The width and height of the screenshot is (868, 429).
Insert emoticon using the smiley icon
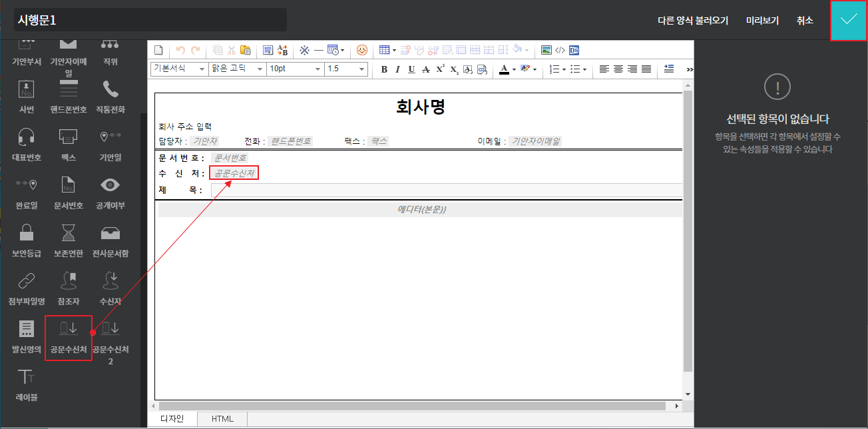pos(361,50)
